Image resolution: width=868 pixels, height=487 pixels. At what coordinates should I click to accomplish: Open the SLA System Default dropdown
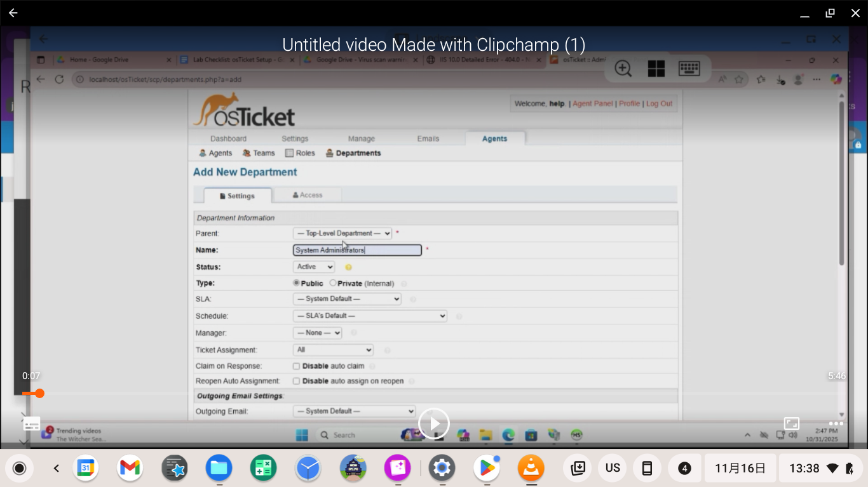347,298
